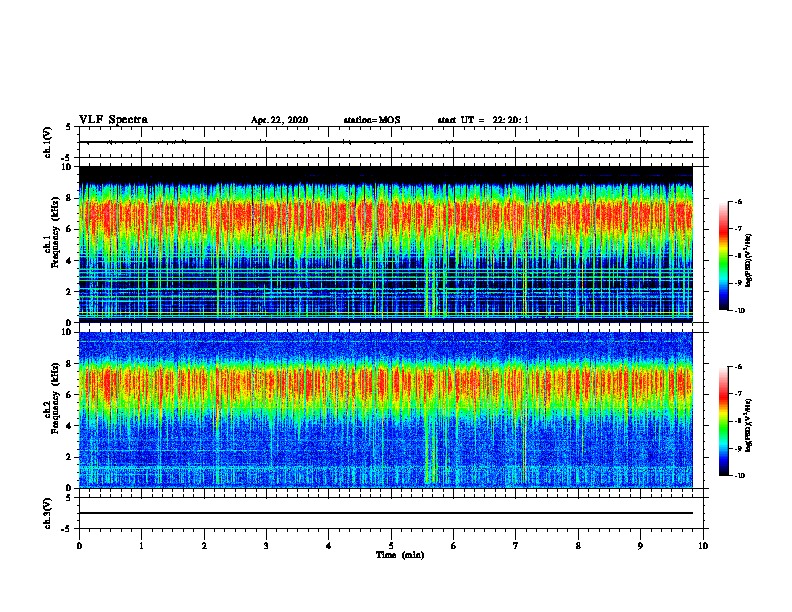The image size is (792, 612).
Task: Click the '4' kHz tick of ch.2 spectrogram
Action: pyautogui.click(x=70, y=426)
